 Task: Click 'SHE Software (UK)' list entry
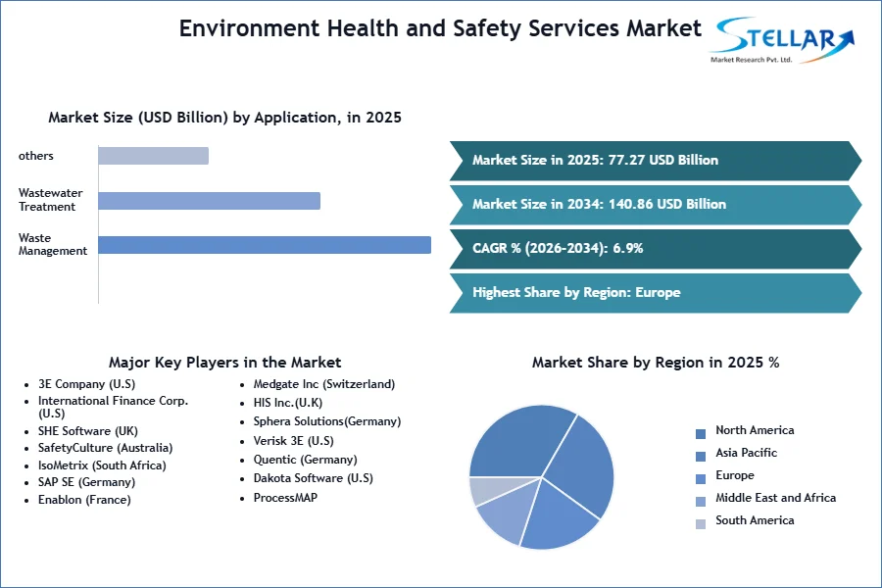pos(88,431)
